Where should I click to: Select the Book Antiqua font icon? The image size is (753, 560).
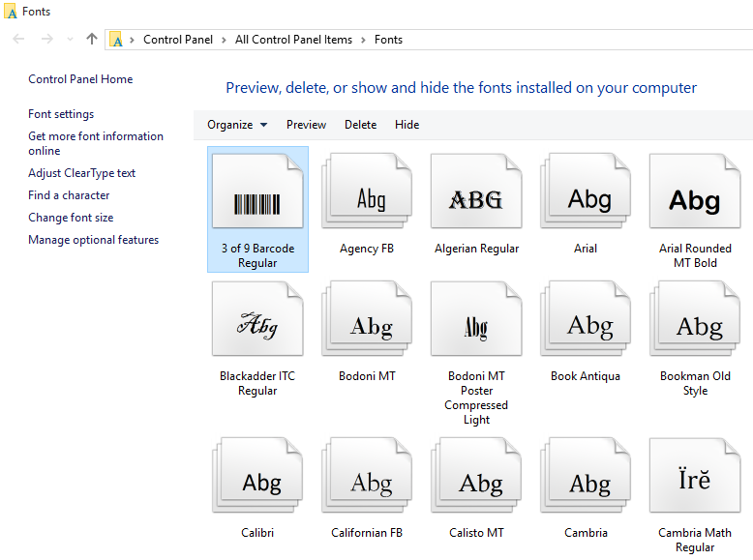tap(586, 318)
